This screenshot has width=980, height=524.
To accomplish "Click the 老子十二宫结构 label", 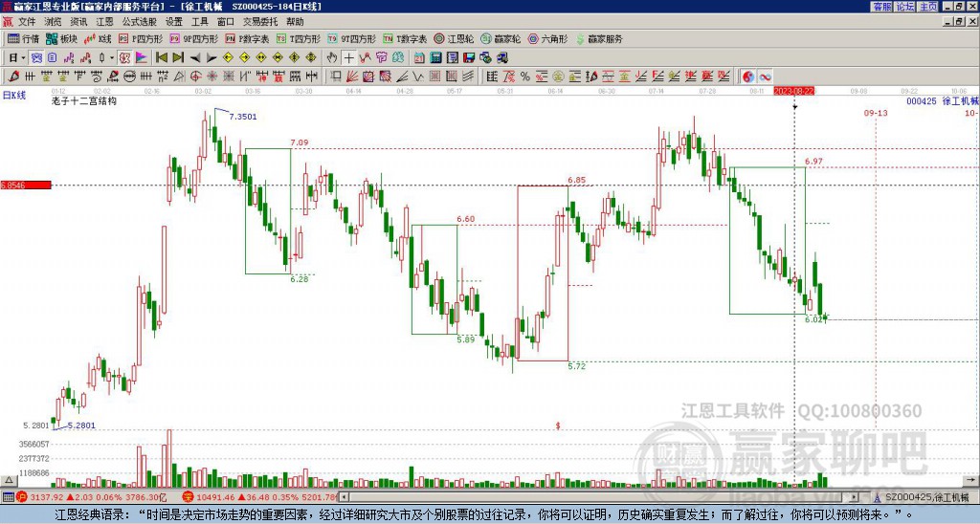I will click(84, 100).
